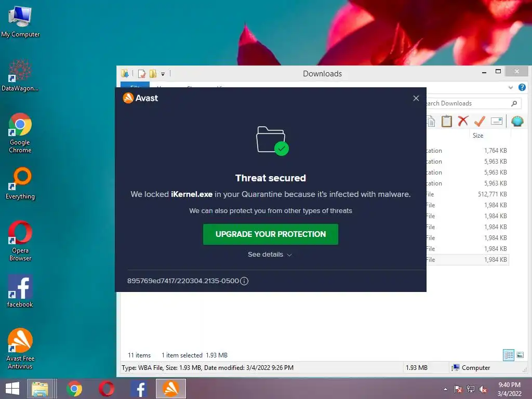Switch to details view in Downloads
The height and width of the screenshot is (399, 532).
[509, 355]
